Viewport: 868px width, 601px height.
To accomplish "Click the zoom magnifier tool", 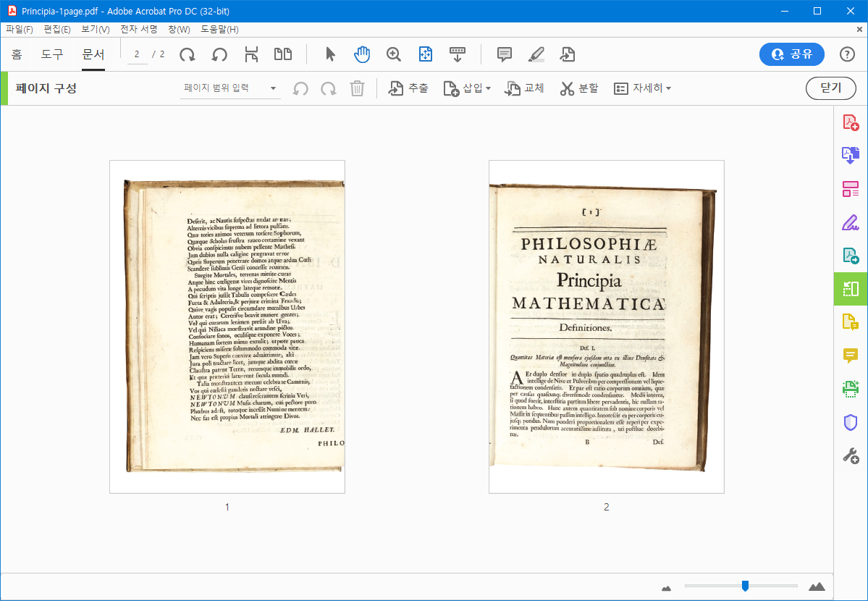I will point(394,54).
